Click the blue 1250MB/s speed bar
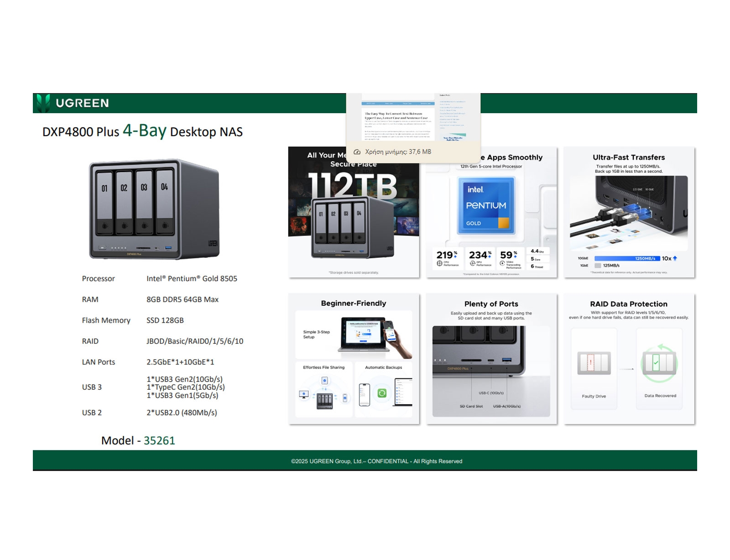 (627, 258)
